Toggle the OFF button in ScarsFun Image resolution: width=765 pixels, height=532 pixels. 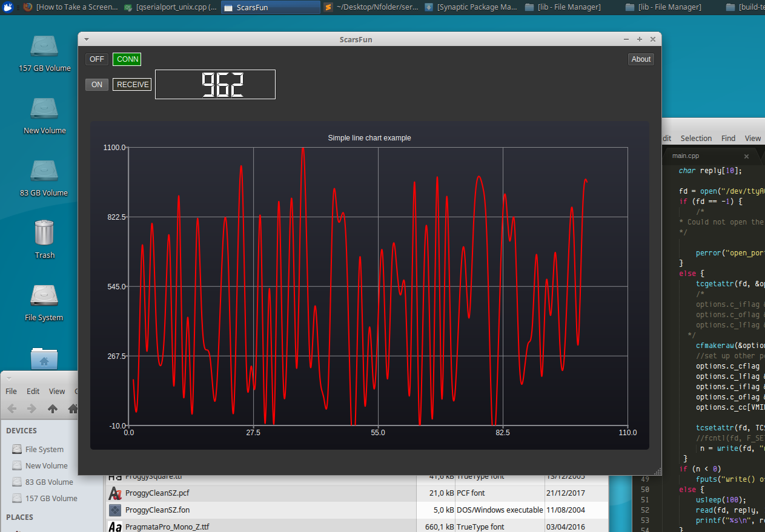coord(97,59)
